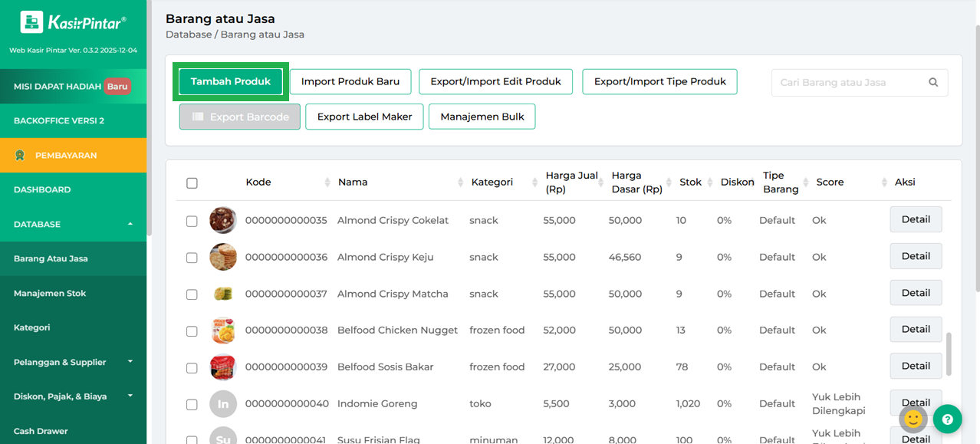
Task: Toggle the select-all header checkbox
Action: (192, 183)
